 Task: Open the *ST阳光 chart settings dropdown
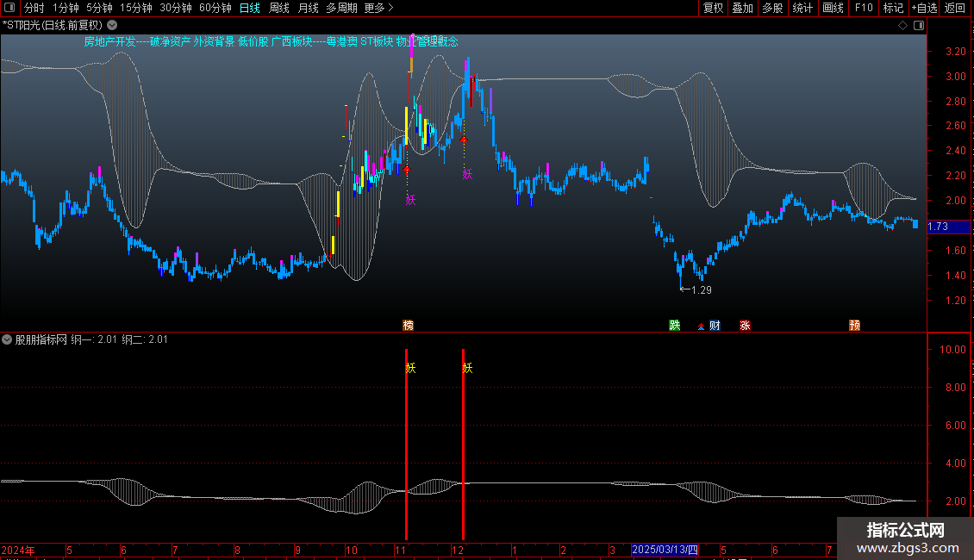pos(112,26)
